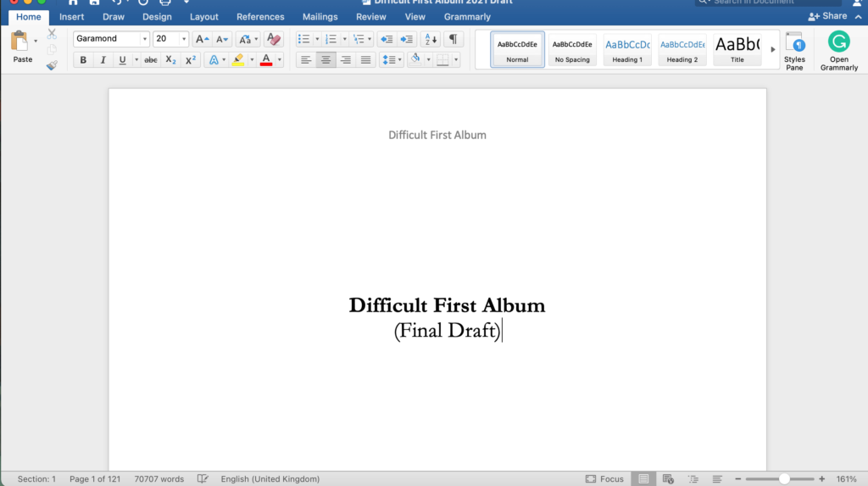Screen dimensions: 868x486
Task: Clear all formatting with the eraser A icon
Action: (x=274, y=39)
